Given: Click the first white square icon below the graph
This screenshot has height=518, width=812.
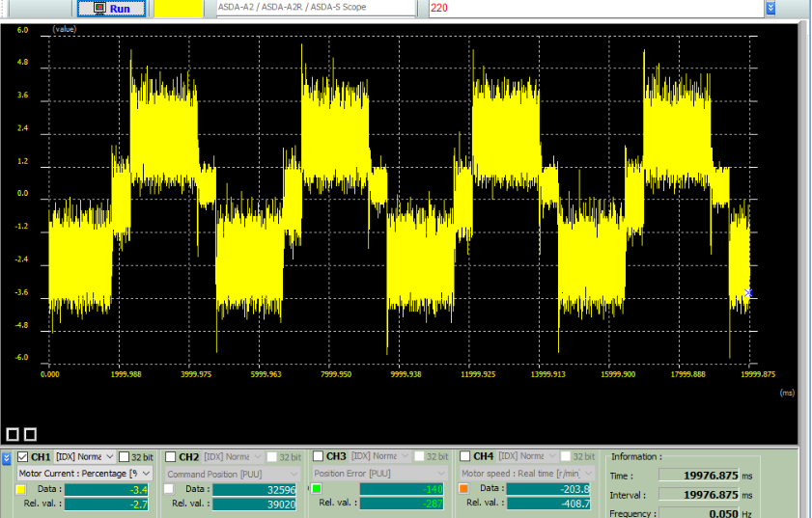Looking at the screenshot, I should pyautogui.click(x=13, y=434).
